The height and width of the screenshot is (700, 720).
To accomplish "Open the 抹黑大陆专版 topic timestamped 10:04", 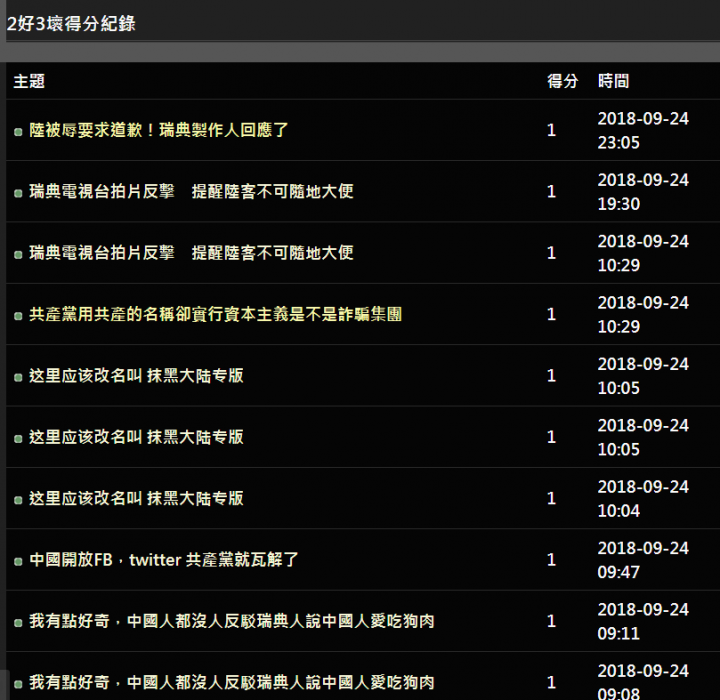I will click(136, 498).
